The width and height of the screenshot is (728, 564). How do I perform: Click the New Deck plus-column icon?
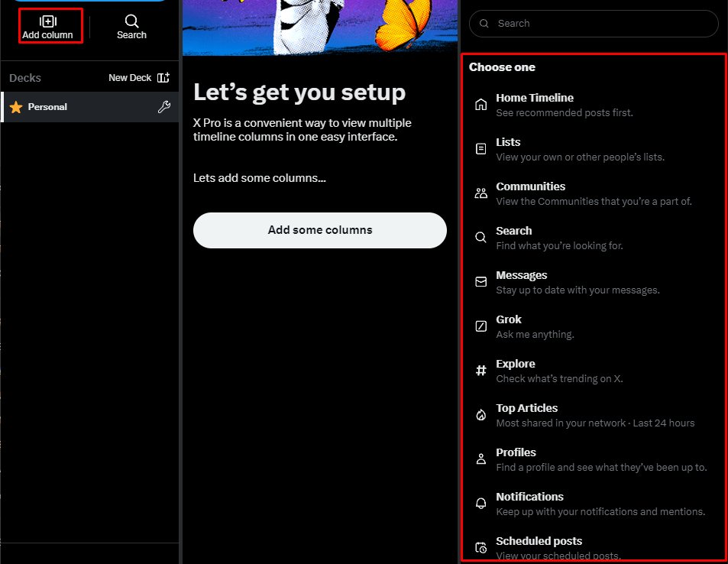click(163, 78)
